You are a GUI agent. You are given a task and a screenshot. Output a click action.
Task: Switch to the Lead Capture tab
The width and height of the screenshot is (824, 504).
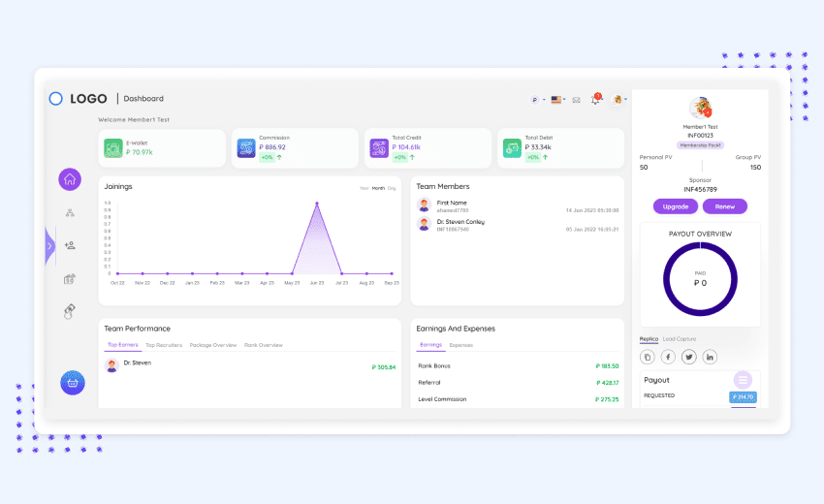click(x=680, y=339)
